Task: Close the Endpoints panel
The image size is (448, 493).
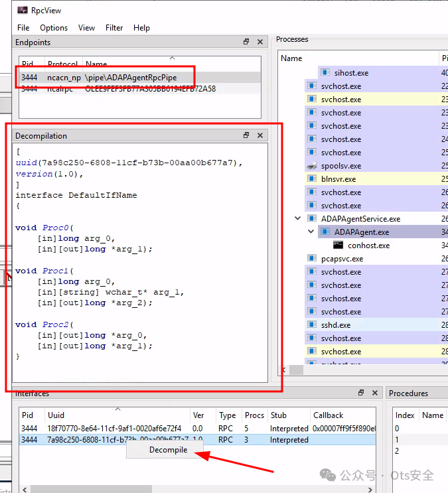Action: [260, 42]
